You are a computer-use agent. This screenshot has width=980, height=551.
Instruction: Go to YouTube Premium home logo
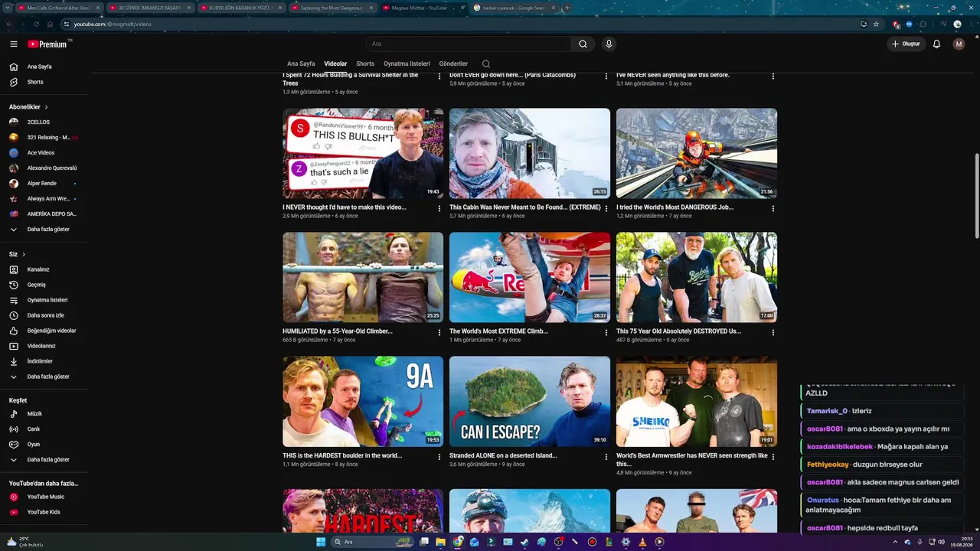[49, 44]
